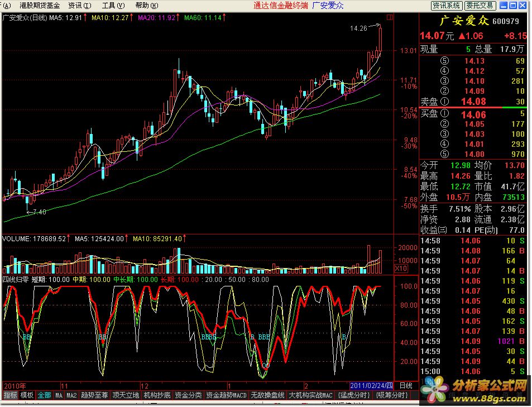Click the 总量 value 17.9万
Screen dimensions: 532x407
(x=512, y=49)
